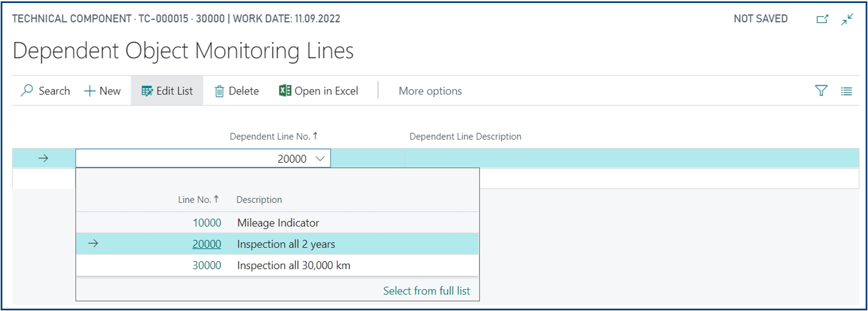Viewport: 868px width, 311px height.
Task: Click the lookup Description column header
Action: tap(259, 200)
